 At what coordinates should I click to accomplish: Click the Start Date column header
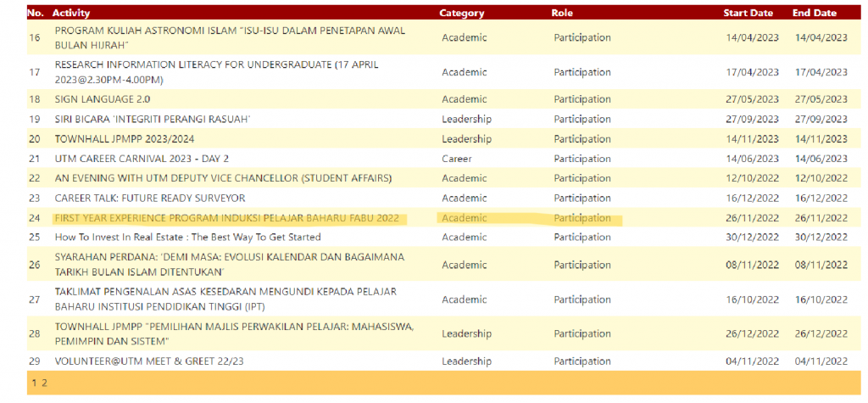pos(748,13)
